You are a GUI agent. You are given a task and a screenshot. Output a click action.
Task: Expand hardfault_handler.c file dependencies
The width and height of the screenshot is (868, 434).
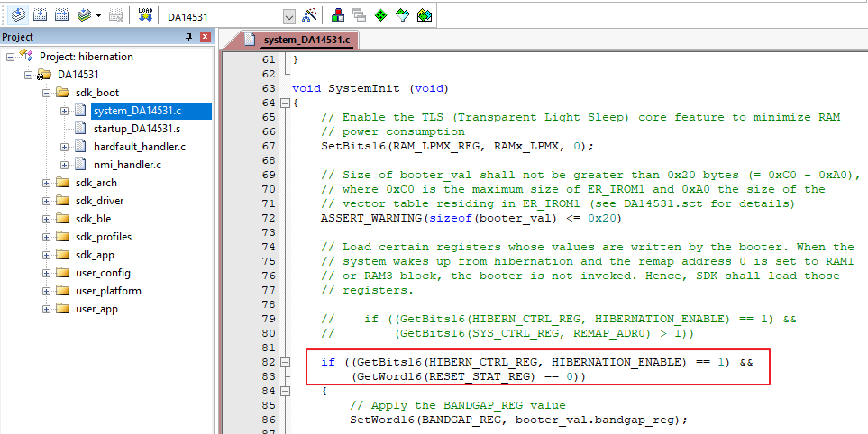pyautogui.click(x=64, y=147)
